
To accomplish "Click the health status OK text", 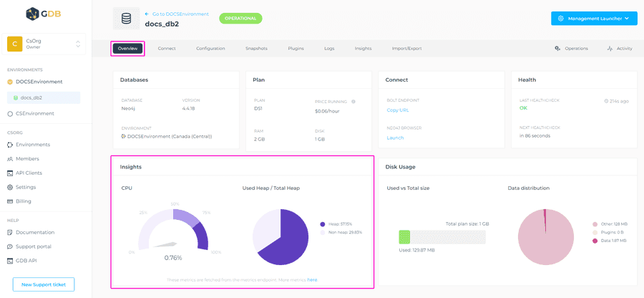I will pyautogui.click(x=523, y=108).
